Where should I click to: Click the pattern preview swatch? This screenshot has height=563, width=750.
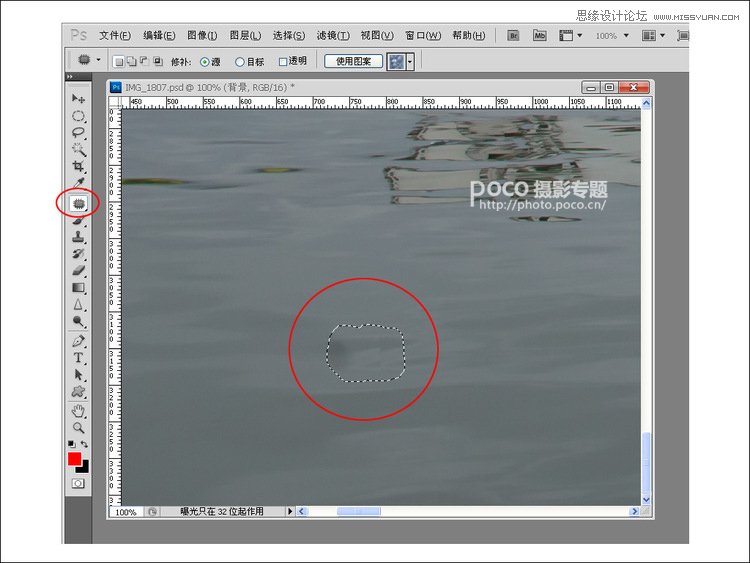point(396,62)
